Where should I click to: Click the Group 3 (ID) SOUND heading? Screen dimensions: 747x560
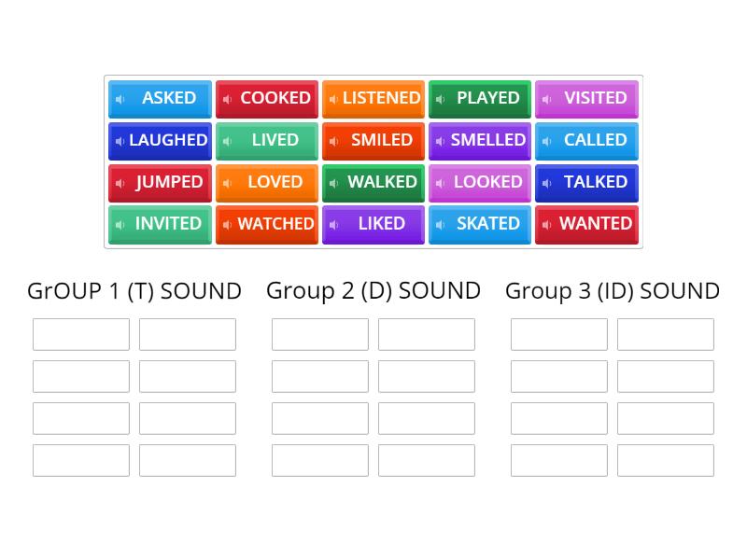pos(613,291)
